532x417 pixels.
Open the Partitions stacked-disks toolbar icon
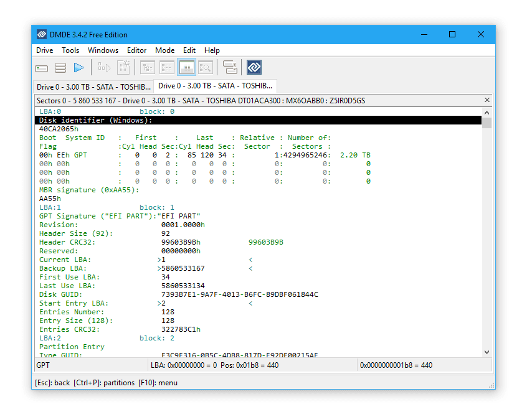pyautogui.click(x=60, y=68)
